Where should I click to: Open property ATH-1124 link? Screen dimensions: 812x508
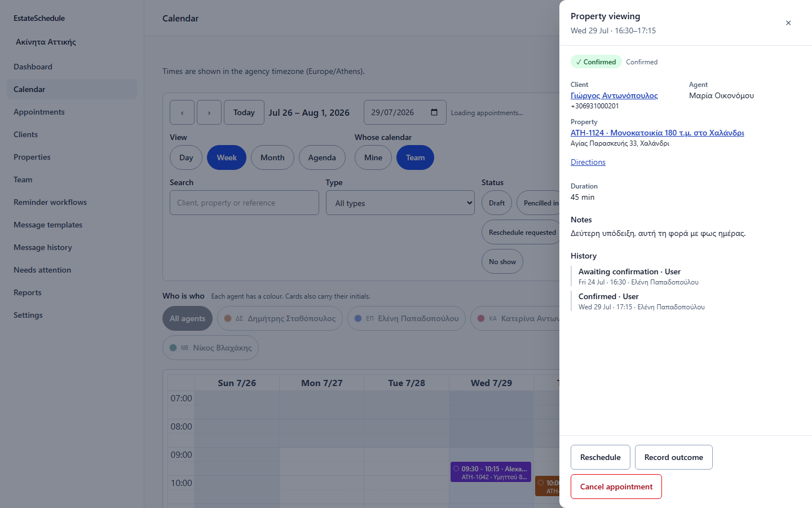pyautogui.click(x=657, y=133)
